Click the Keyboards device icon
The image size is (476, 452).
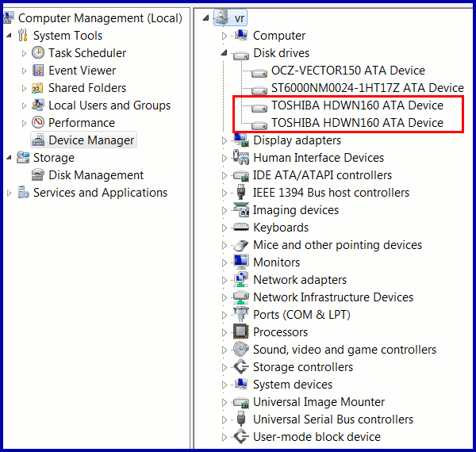pos(241,228)
